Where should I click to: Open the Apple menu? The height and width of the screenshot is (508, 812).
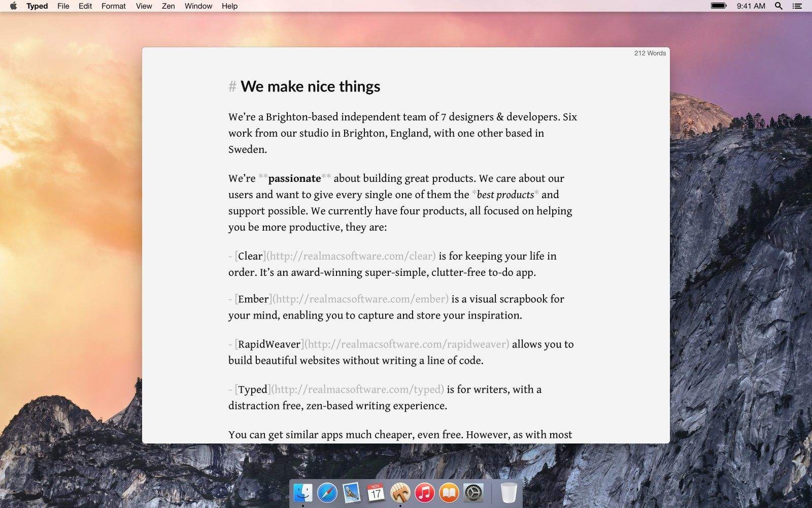(14, 6)
